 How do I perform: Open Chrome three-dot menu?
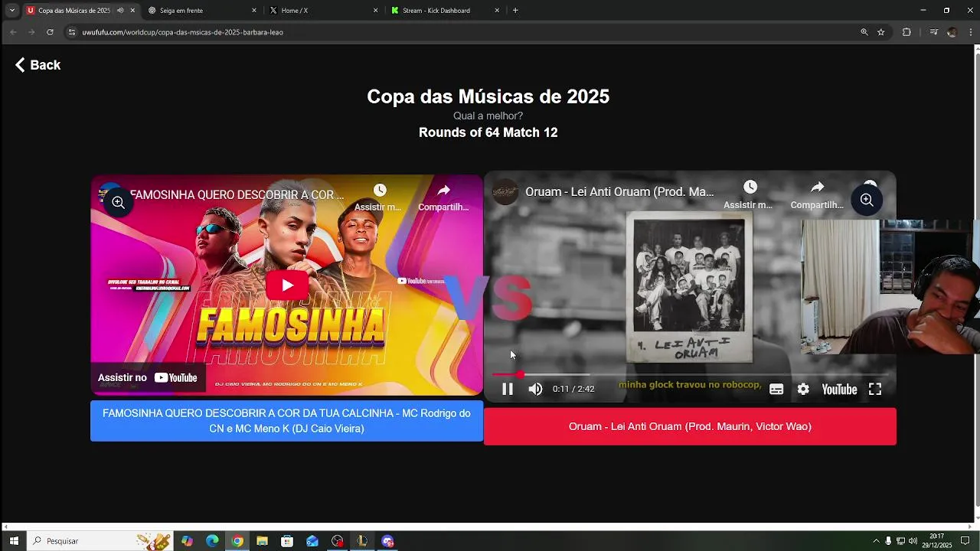(970, 32)
